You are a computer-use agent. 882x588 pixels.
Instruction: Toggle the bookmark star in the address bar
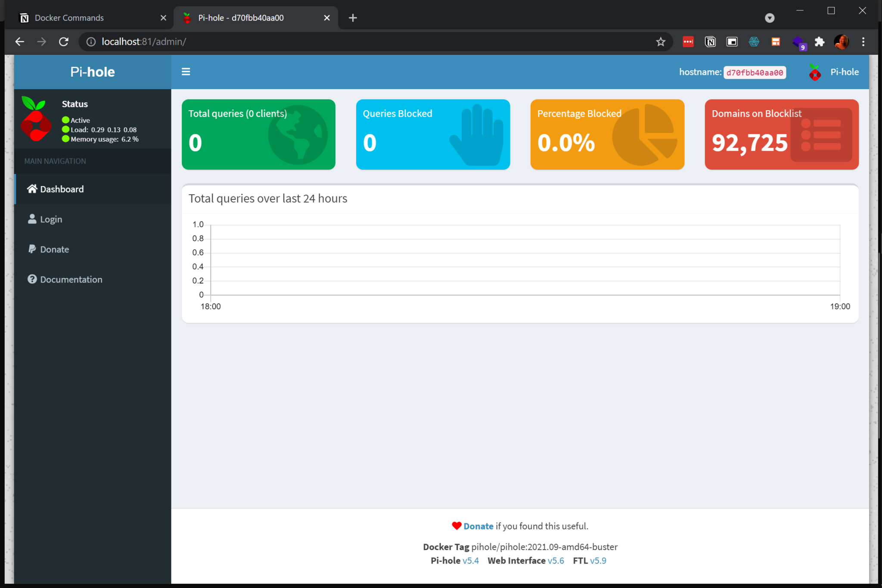coord(660,41)
